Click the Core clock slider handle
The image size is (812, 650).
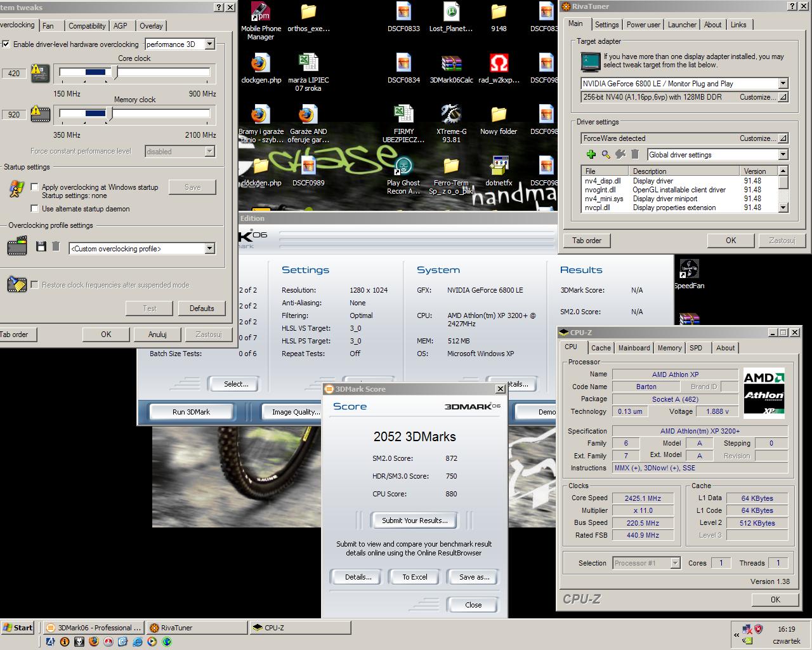pos(115,72)
